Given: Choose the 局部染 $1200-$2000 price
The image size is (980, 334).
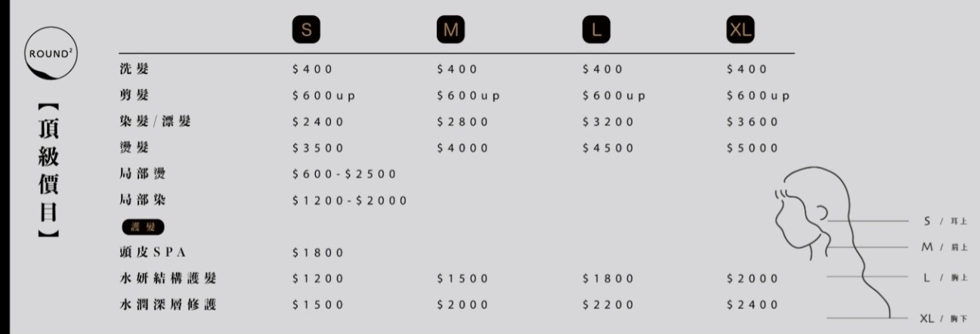Looking at the screenshot, I should coord(350,200).
